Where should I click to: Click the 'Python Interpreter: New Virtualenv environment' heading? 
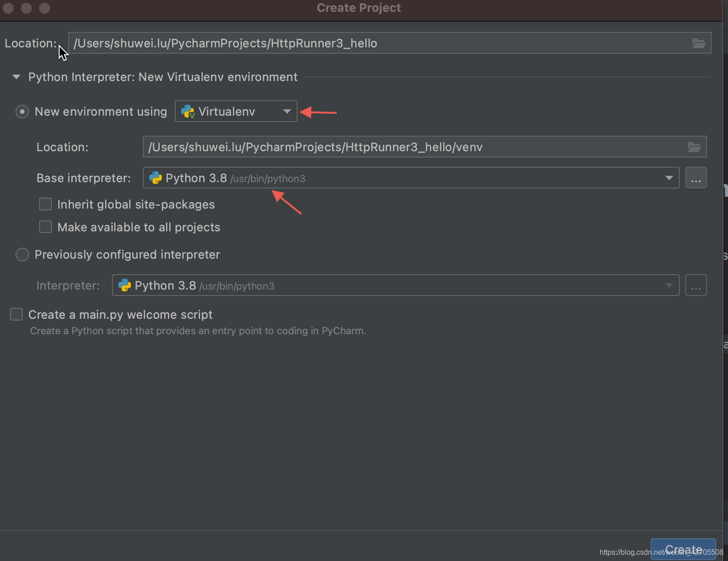pos(163,77)
